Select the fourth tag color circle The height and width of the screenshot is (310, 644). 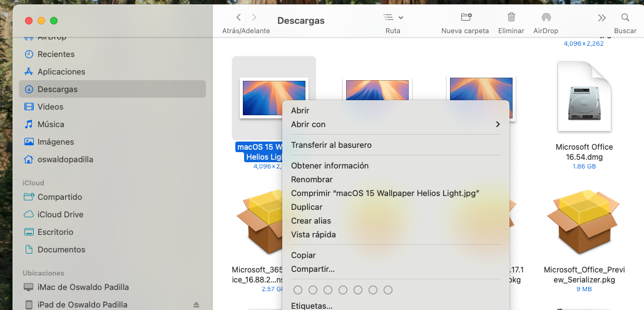[343, 290]
